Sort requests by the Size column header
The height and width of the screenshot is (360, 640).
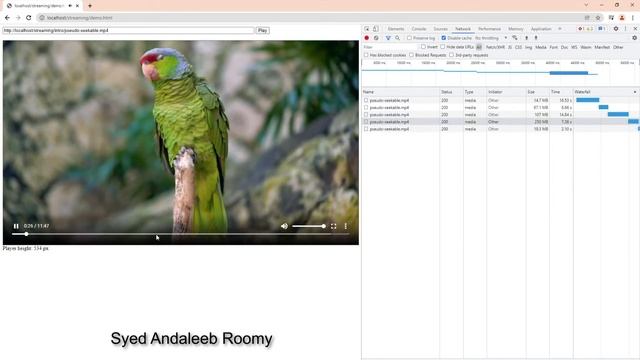(x=538, y=92)
